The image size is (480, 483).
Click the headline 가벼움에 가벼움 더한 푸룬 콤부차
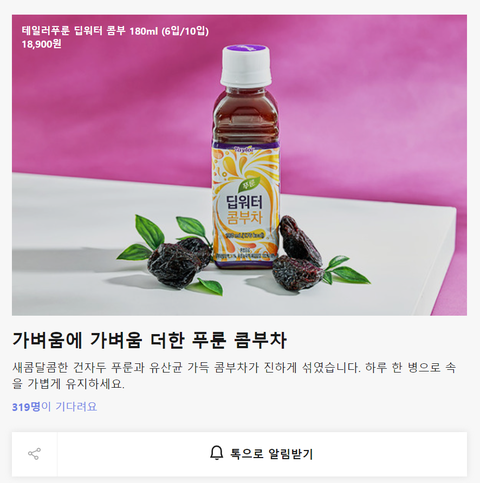coord(149,340)
